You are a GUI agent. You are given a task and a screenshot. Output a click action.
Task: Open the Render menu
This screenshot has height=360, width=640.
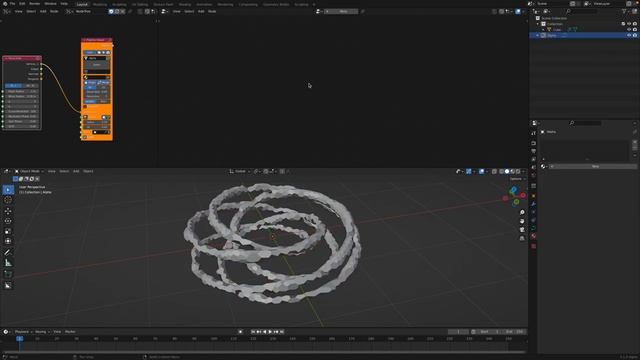(x=35, y=4)
